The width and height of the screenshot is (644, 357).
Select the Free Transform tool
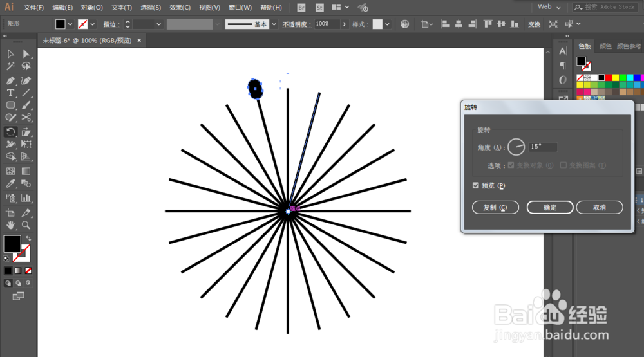coord(26,144)
